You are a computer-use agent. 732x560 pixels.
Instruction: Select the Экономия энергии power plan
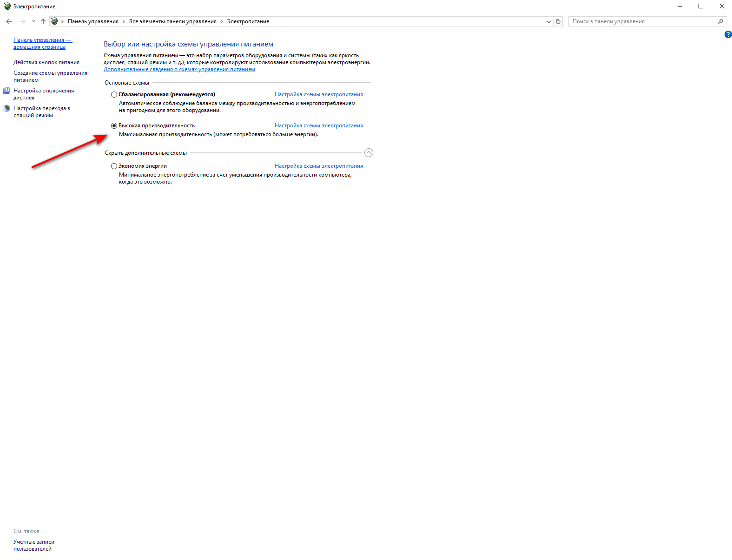(114, 166)
